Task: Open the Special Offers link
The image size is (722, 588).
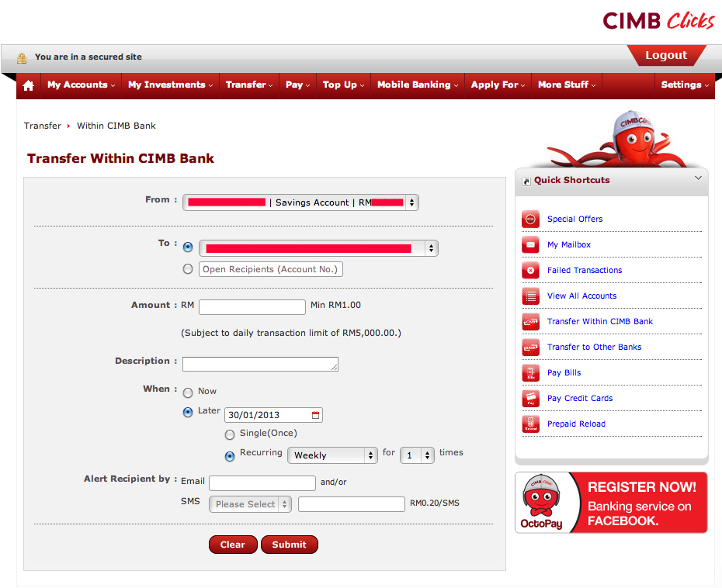Action: pos(574,220)
